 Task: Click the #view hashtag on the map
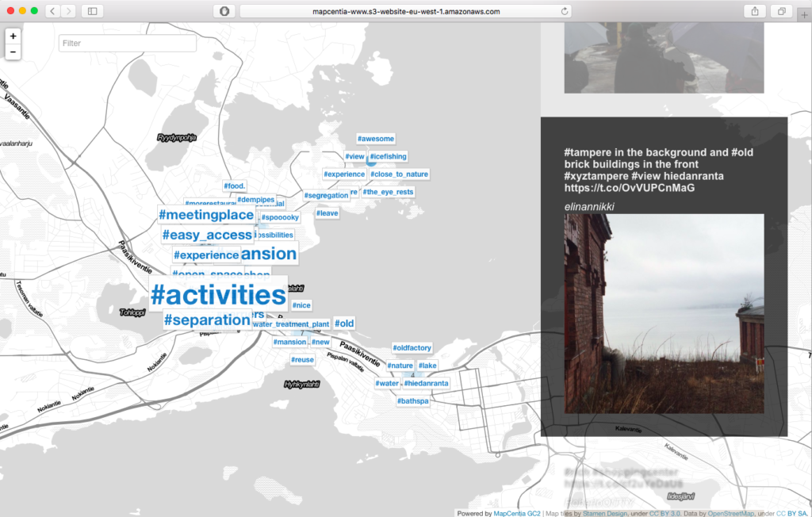tap(354, 156)
